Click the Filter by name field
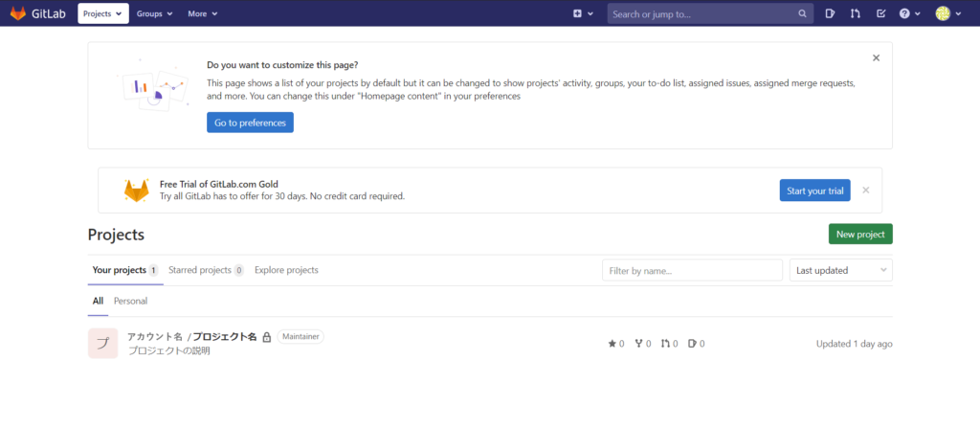The image size is (980, 428). (693, 270)
